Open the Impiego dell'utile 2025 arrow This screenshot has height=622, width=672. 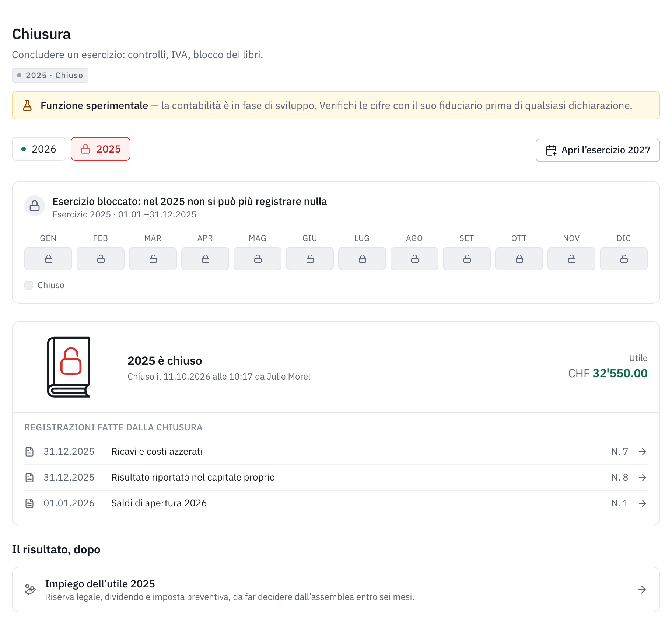tap(642, 590)
